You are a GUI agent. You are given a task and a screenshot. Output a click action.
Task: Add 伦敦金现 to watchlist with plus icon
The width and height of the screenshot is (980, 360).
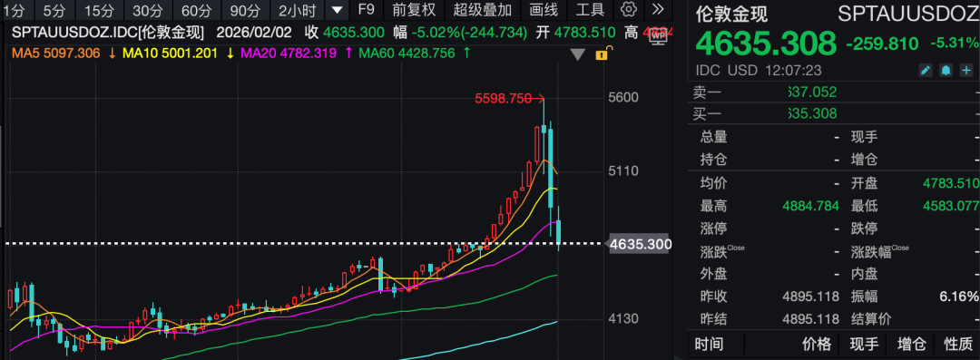pyautogui.click(x=967, y=71)
